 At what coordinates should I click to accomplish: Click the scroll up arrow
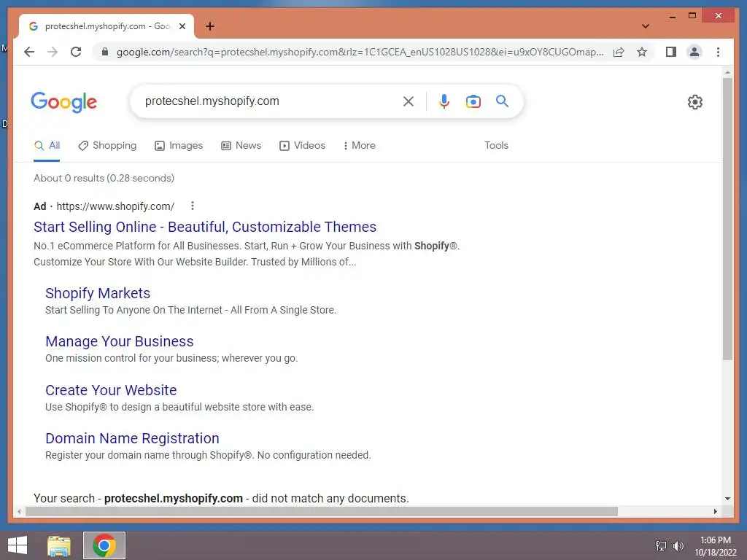pos(727,72)
